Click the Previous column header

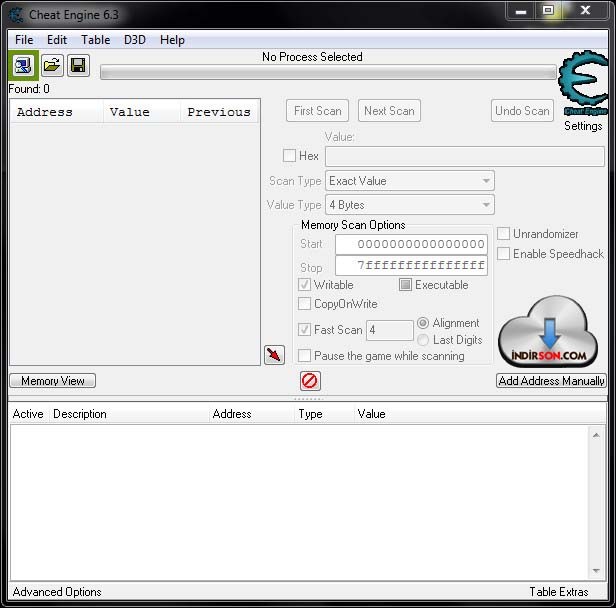pyautogui.click(x=219, y=112)
